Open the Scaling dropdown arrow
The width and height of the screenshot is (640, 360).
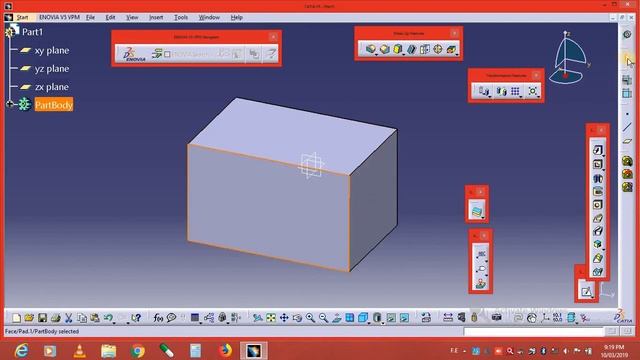click(x=539, y=97)
